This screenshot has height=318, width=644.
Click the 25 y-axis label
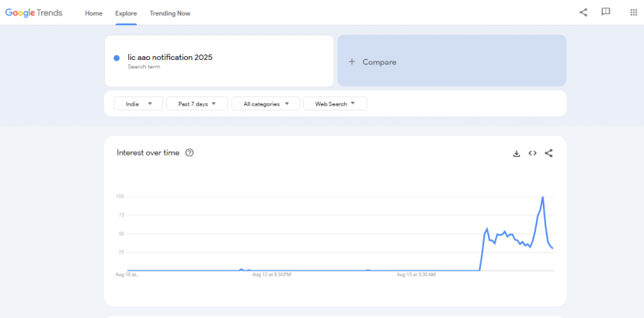point(121,252)
